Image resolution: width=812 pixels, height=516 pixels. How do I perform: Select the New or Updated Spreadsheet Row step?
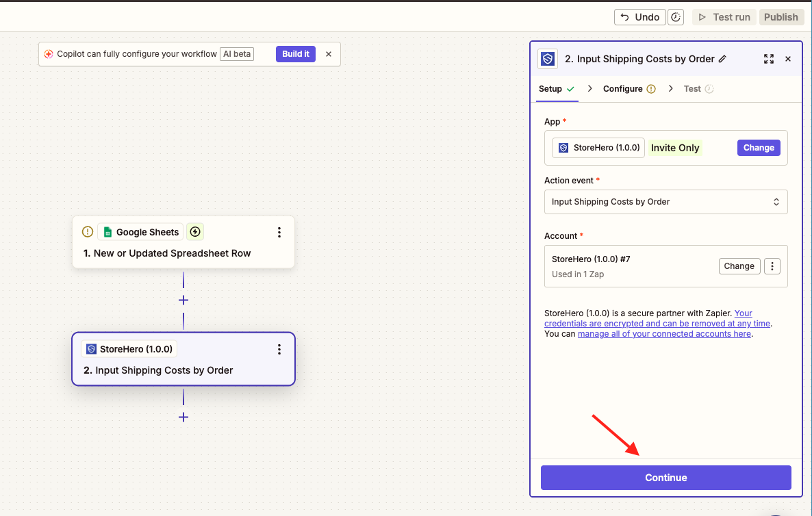(183, 242)
